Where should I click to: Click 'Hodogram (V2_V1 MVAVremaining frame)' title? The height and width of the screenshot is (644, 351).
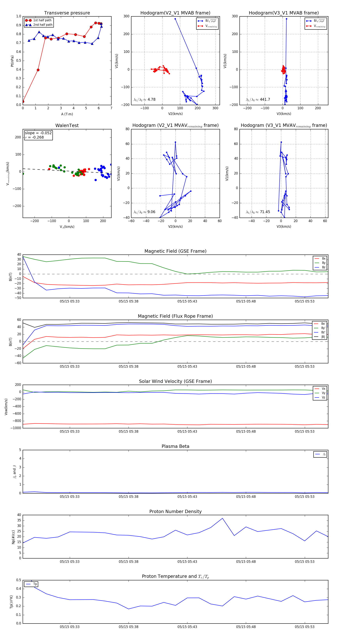pyautogui.click(x=175, y=125)
